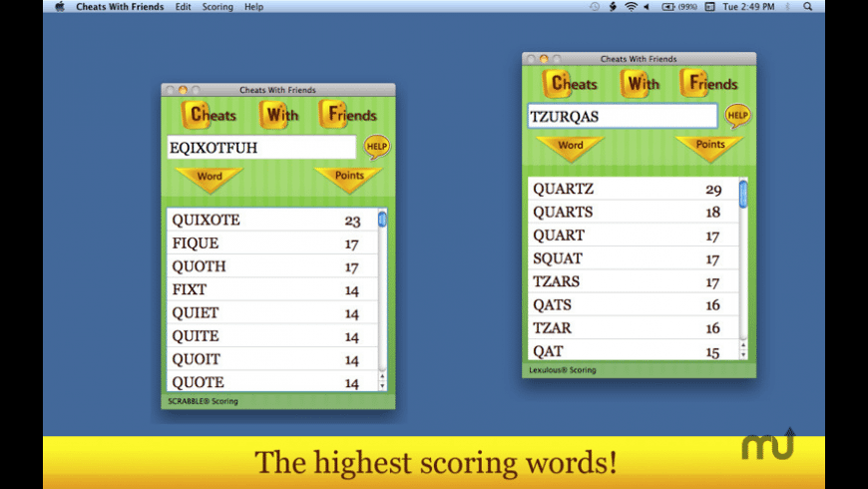Click scrollbar thumb in Lexulous Scoring word list
Screen dimensions: 868x489
tap(743, 195)
